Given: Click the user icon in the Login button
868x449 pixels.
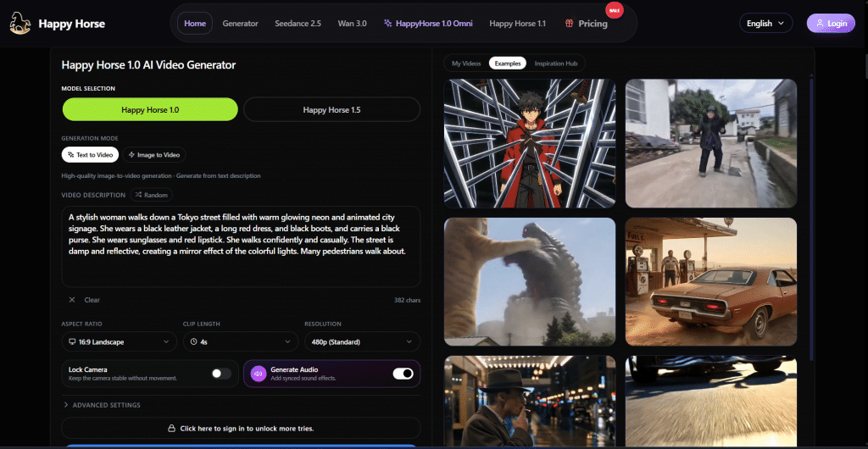Looking at the screenshot, I should pyautogui.click(x=818, y=23).
